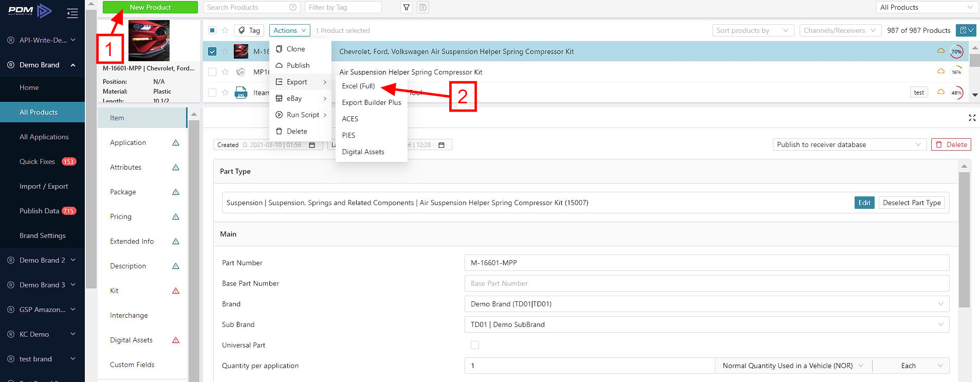The width and height of the screenshot is (980, 382).
Task: Open eBay submenu in Actions menu
Action: tap(300, 98)
